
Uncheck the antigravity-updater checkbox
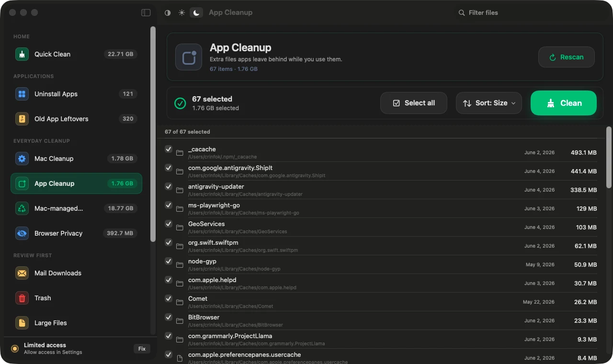pos(169,186)
